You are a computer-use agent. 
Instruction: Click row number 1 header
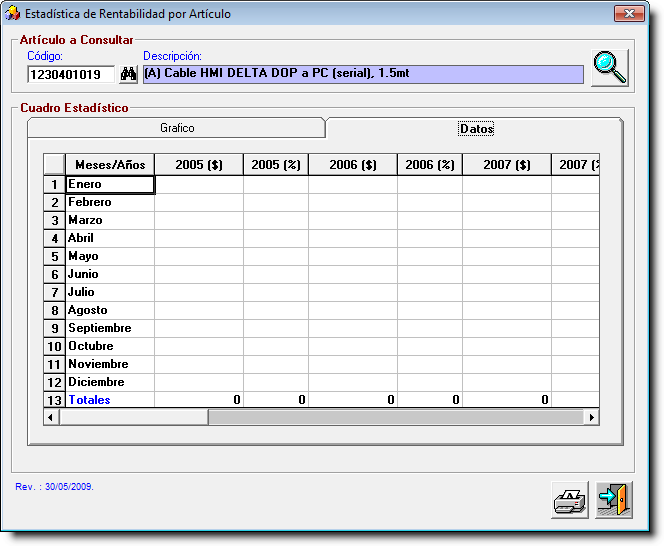coord(54,185)
